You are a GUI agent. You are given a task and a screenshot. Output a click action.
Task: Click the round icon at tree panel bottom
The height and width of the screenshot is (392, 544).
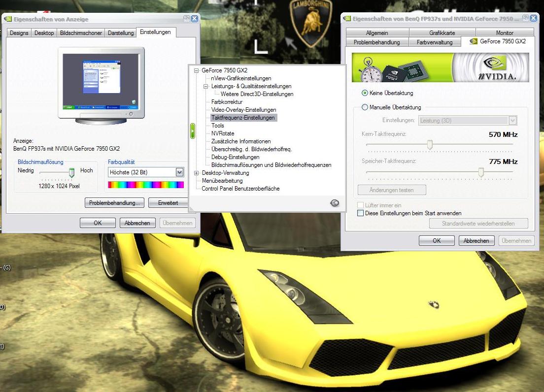tap(335, 203)
